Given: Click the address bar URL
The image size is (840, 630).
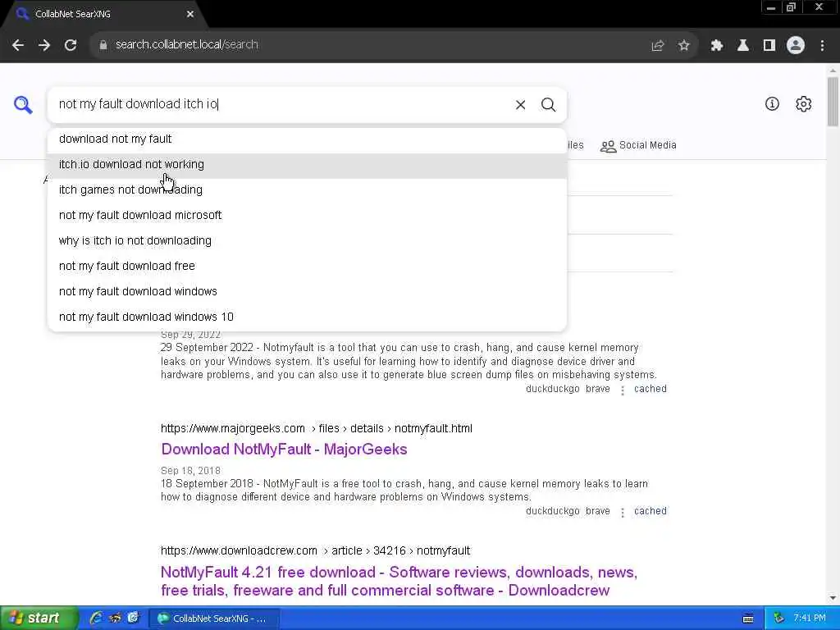Looking at the screenshot, I should pos(187,45).
